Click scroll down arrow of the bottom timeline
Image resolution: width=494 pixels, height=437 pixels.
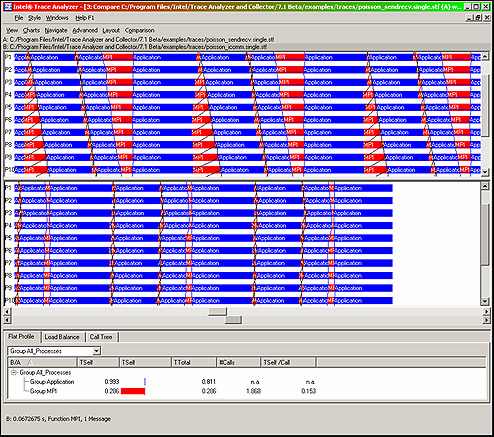(485, 301)
